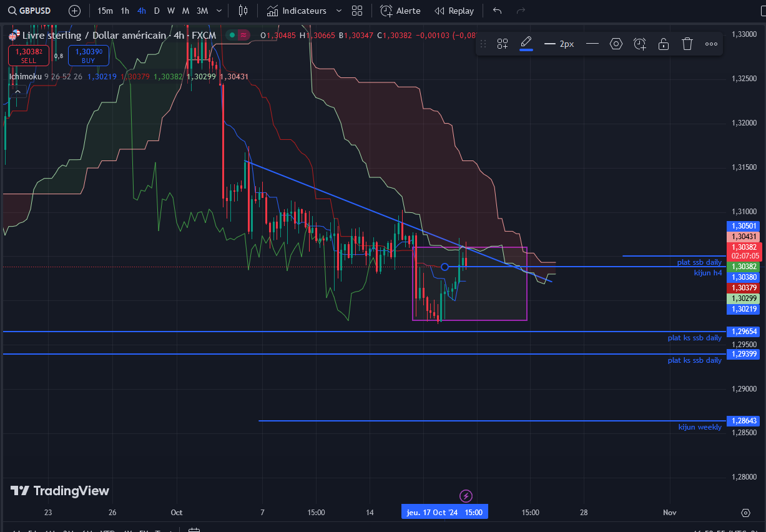Click the plat ssb daily label

699,262
